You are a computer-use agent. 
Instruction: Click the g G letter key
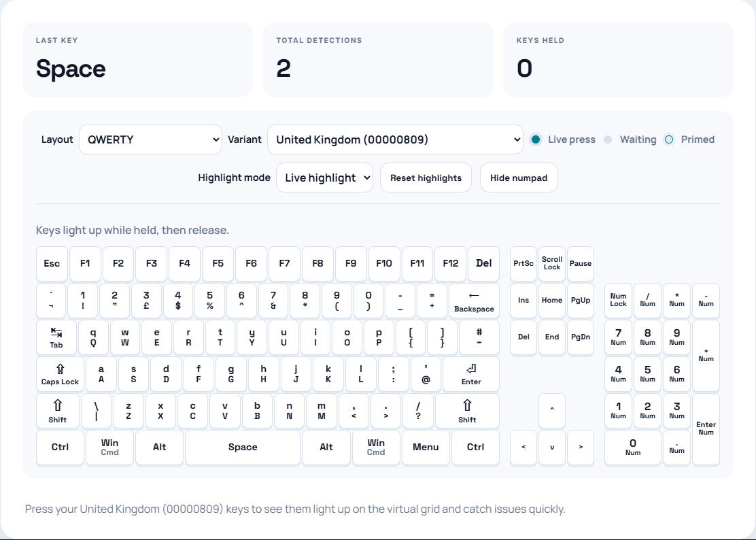pos(231,374)
